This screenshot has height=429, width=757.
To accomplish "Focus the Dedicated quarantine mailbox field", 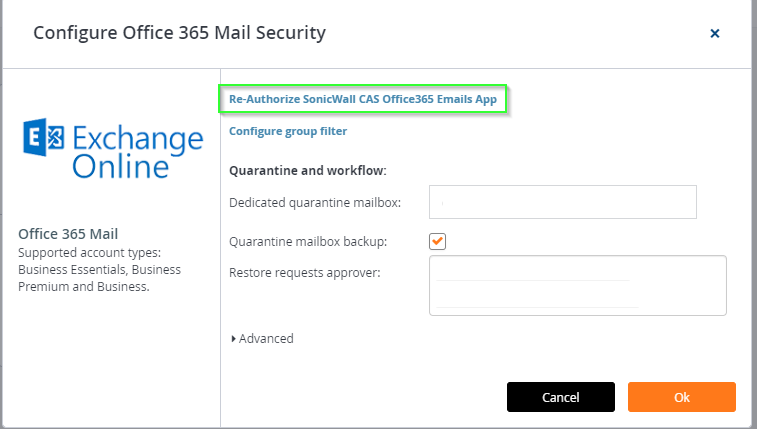I will [562, 202].
